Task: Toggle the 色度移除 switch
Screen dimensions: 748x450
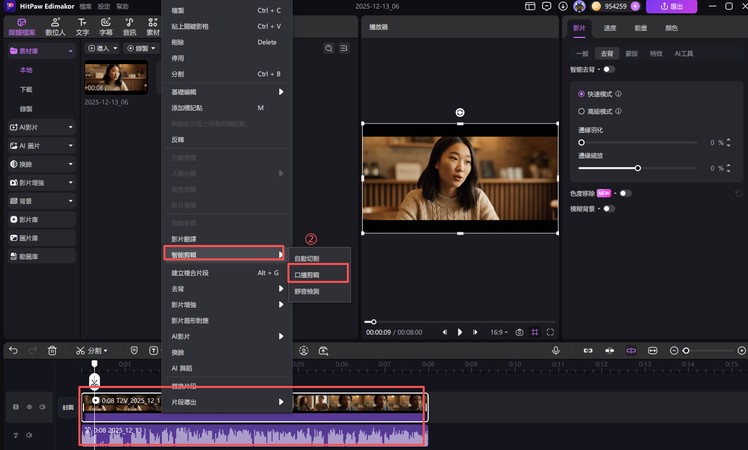Action: coord(625,193)
